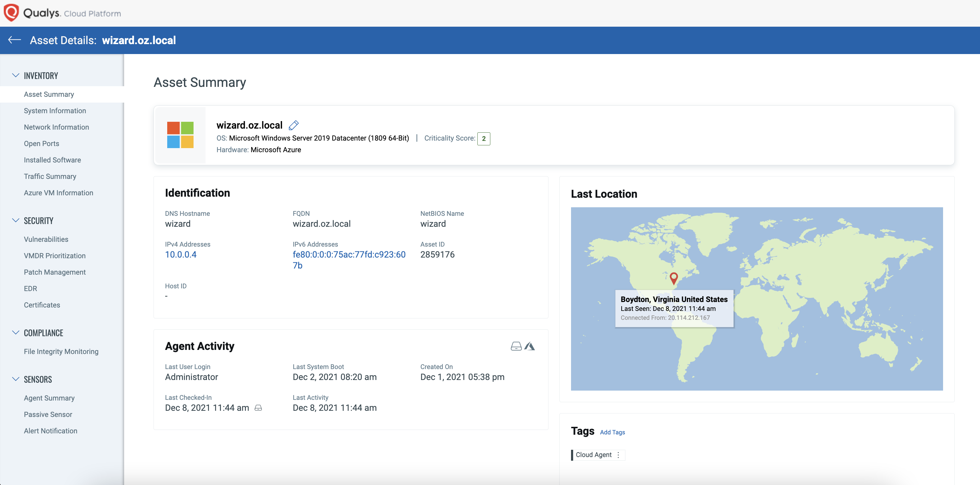Click the back arrow on Asset Details header
Screen dimensions: 980x485
coord(14,40)
